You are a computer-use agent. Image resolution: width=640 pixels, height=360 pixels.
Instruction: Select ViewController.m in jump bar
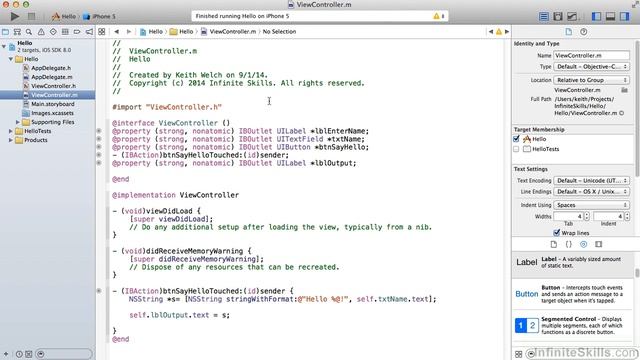coord(229,31)
